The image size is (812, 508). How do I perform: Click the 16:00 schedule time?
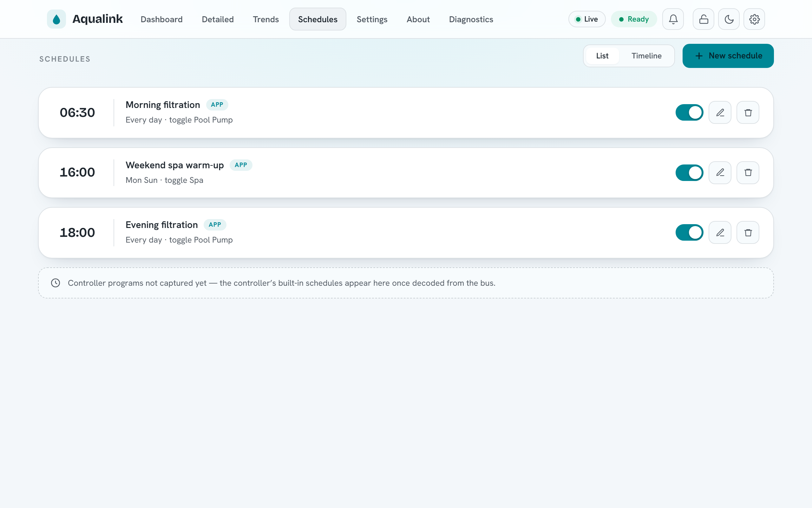(77, 173)
